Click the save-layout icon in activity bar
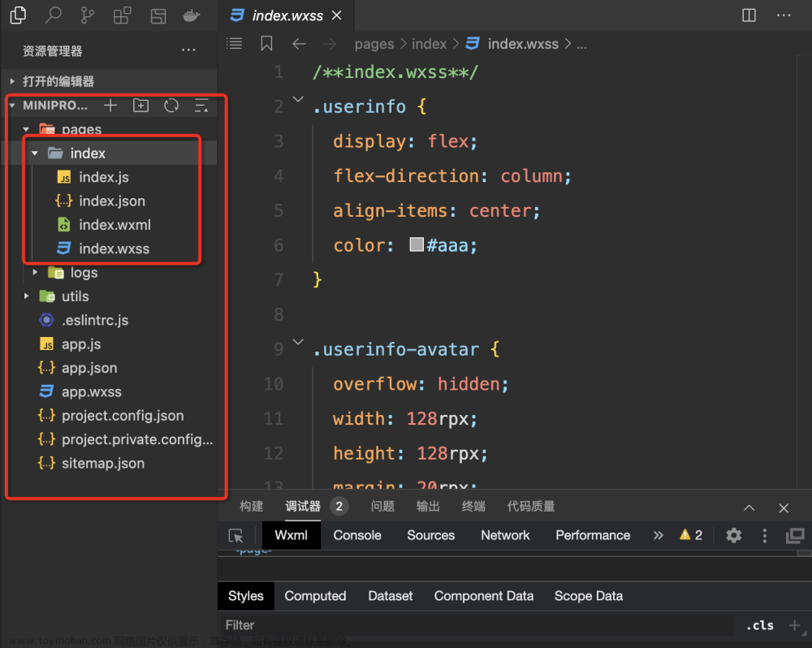The image size is (812, 648). [158, 15]
